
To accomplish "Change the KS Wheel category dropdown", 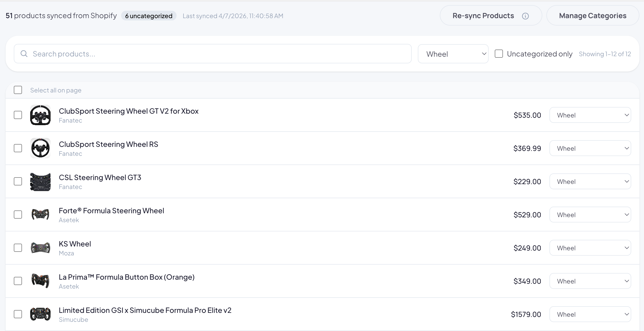I will click(590, 248).
